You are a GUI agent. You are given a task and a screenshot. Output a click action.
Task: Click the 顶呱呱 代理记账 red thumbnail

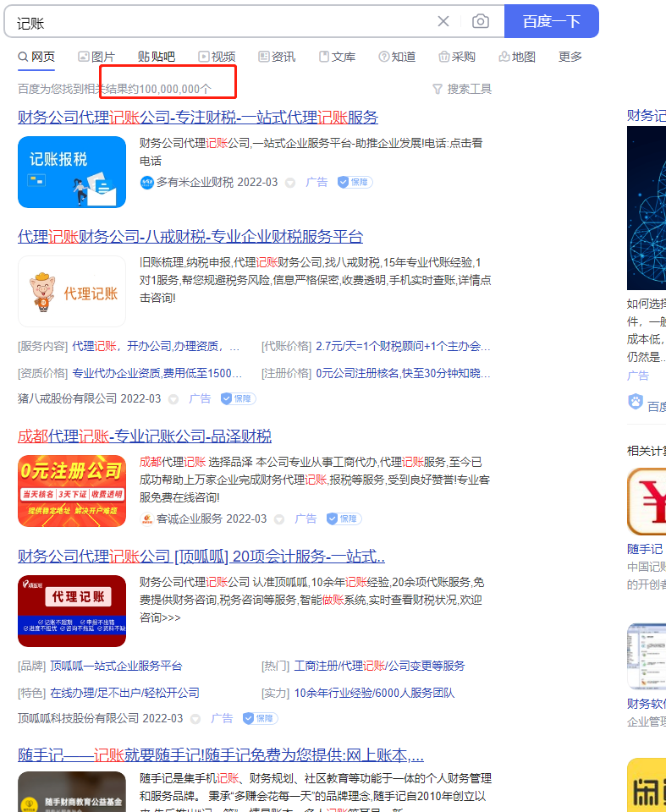tap(72, 611)
